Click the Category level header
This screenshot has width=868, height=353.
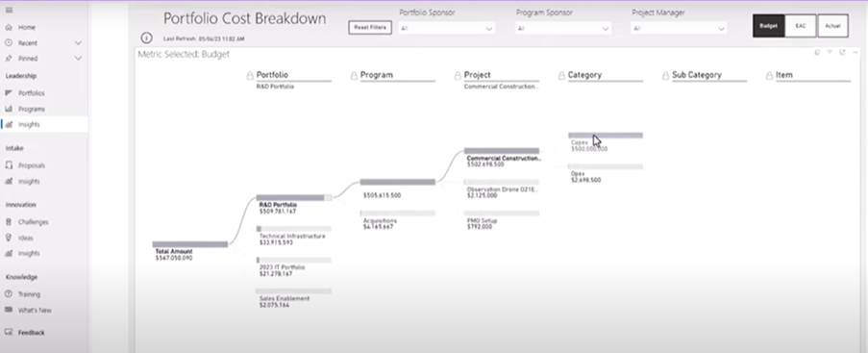pyautogui.click(x=584, y=75)
